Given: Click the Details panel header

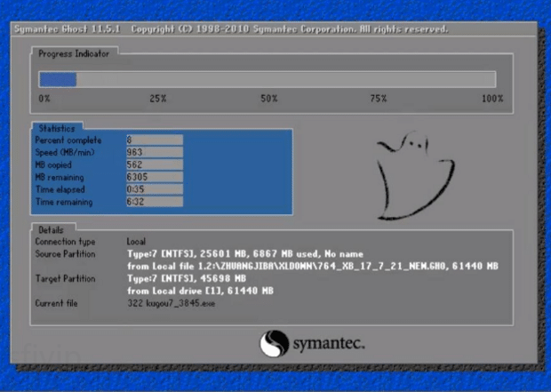Looking at the screenshot, I should (x=51, y=230).
